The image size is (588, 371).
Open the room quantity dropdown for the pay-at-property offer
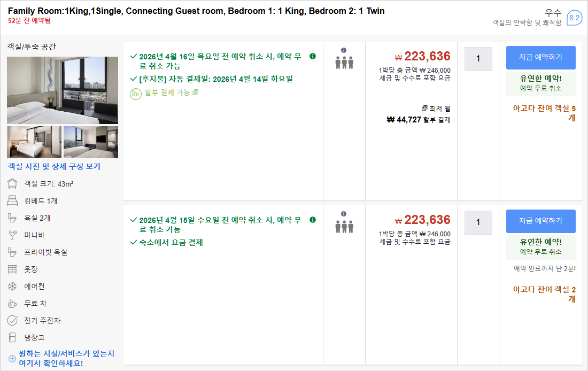click(x=478, y=222)
